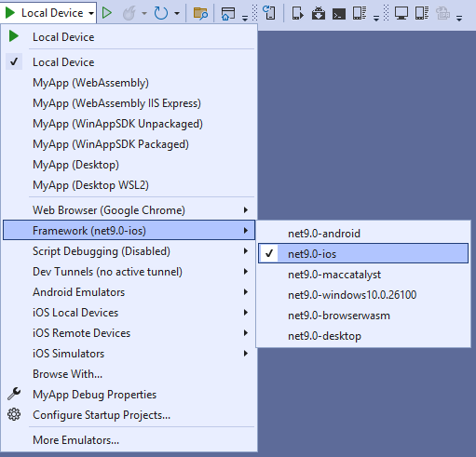
Task: Choose MyApp (WebAssembly) launch profile
Action: (x=129, y=83)
